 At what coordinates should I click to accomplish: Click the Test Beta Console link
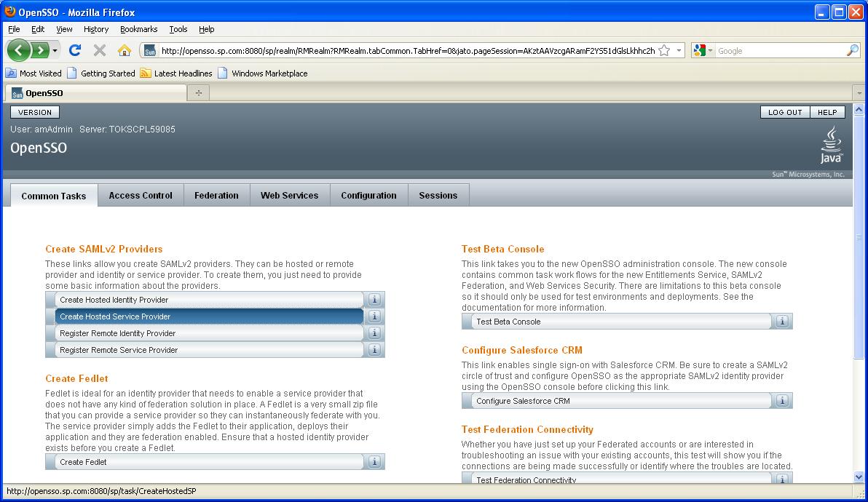[x=621, y=322]
